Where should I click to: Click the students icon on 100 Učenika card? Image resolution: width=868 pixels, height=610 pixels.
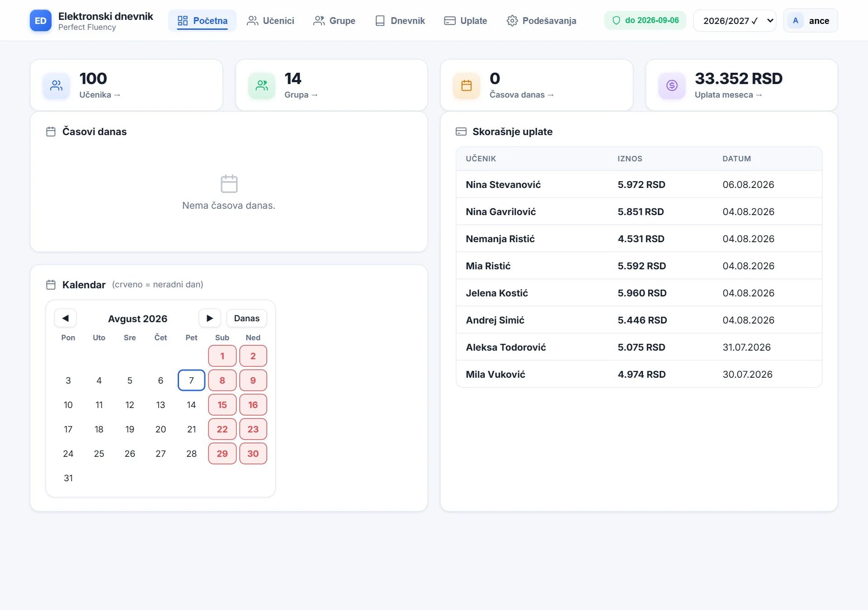[x=57, y=85]
